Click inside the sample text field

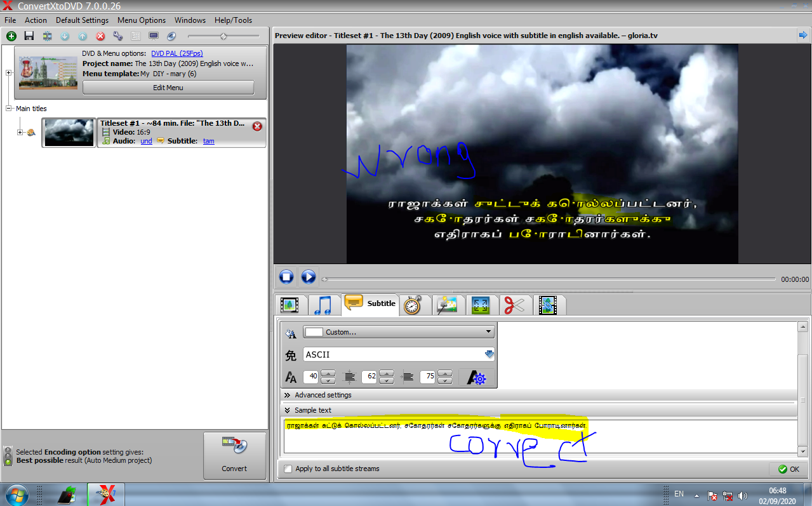540,436
